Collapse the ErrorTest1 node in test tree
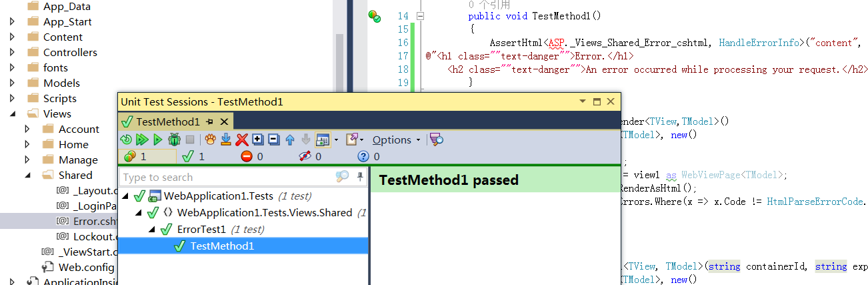Viewport: 868px width, 285px height. point(153,230)
